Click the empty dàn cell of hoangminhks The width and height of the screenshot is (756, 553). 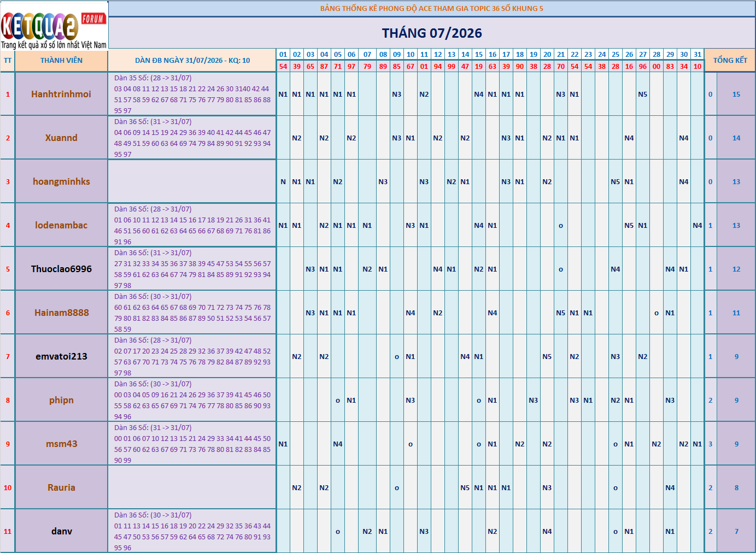coord(192,181)
